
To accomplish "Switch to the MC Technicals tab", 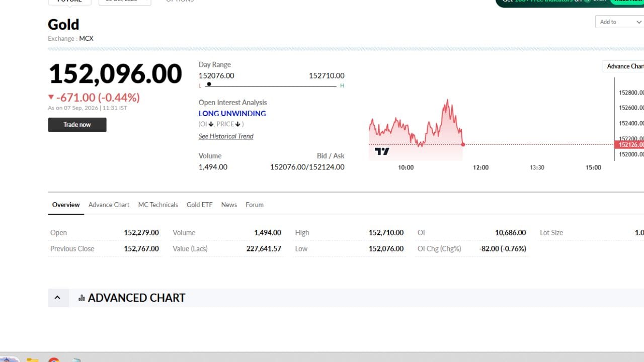I will (158, 205).
